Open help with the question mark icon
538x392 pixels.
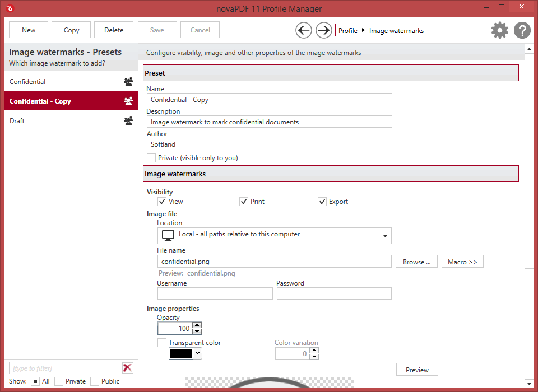point(522,30)
